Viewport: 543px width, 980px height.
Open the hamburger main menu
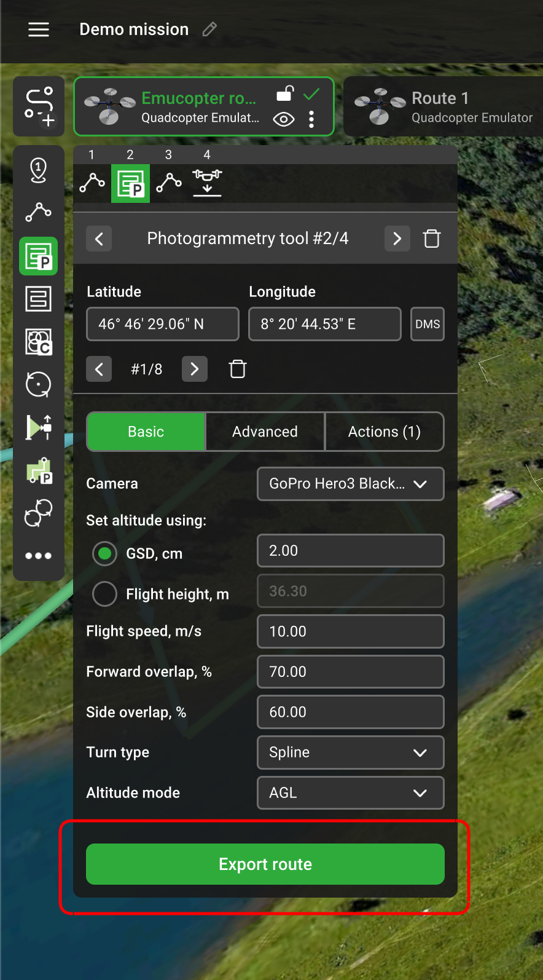[x=39, y=30]
